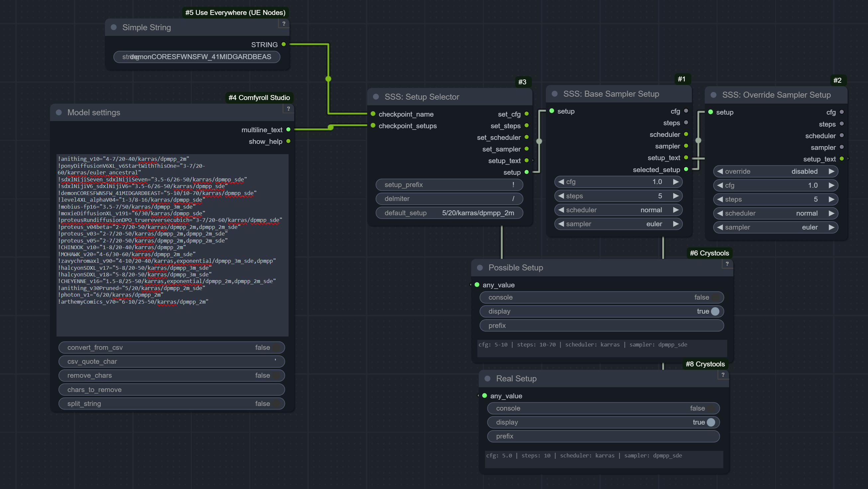The width and height of the screenshot is (868, 489).
Task: Toggle display true in Real Setup node
Action: tap(711, 422)
